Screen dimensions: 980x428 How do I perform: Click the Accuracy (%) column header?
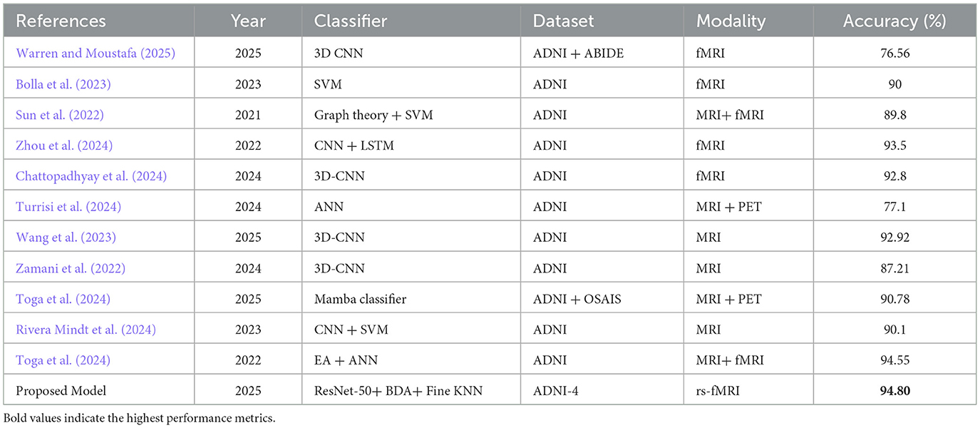click(894, 21)
